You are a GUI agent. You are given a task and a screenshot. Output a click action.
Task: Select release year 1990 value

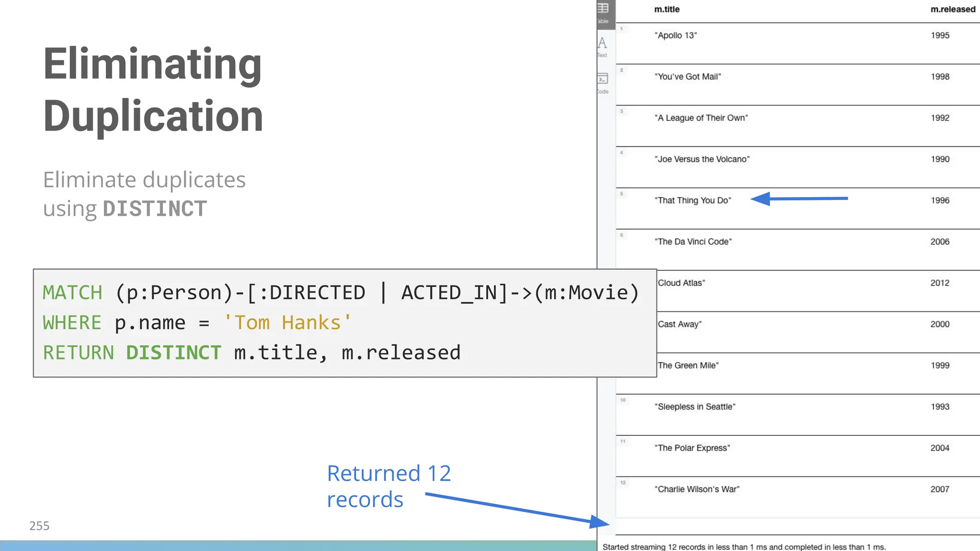click(x=940, y=159)
